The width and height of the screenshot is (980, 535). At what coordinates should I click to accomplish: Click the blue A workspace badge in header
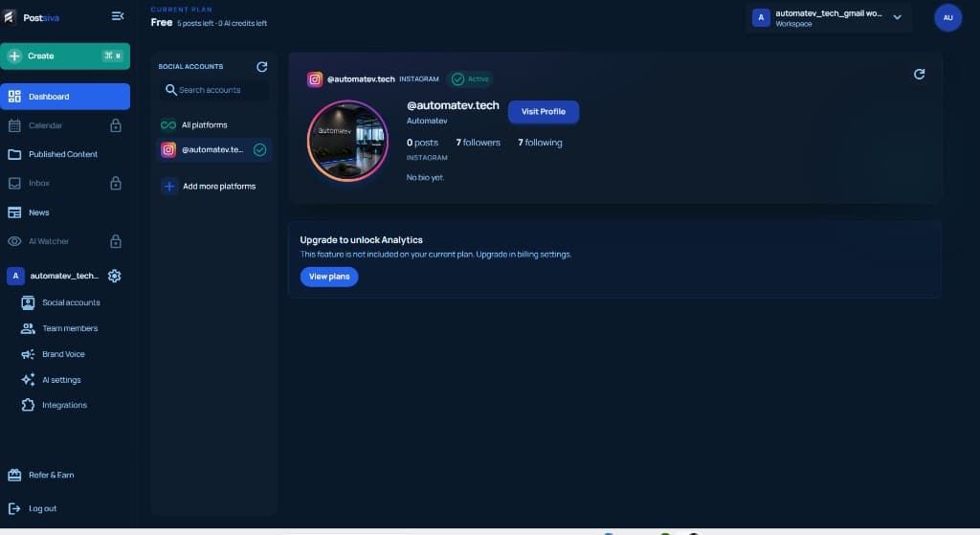[761, 17]
